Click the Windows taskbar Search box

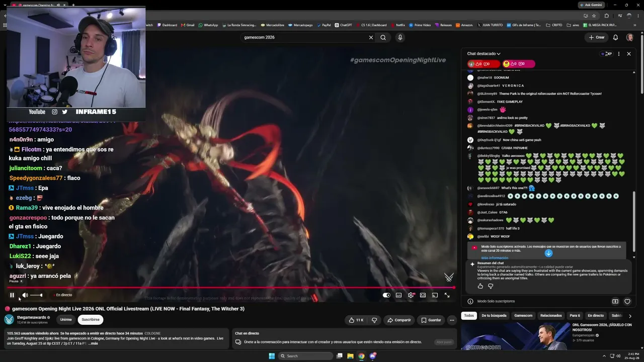306,356
